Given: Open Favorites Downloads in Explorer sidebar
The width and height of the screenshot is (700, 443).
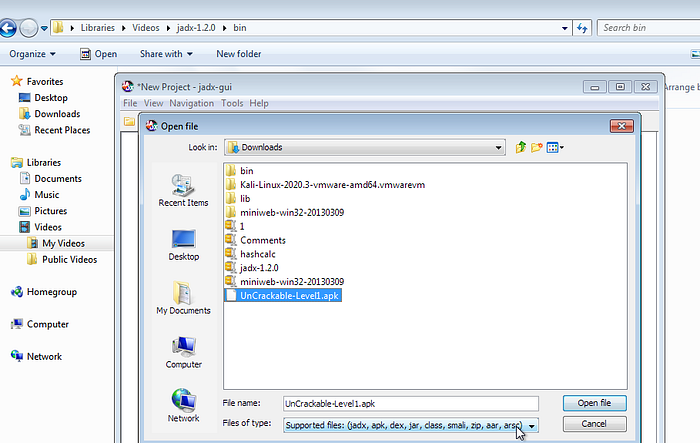Looking at the screenshot, I should (50, 114).
